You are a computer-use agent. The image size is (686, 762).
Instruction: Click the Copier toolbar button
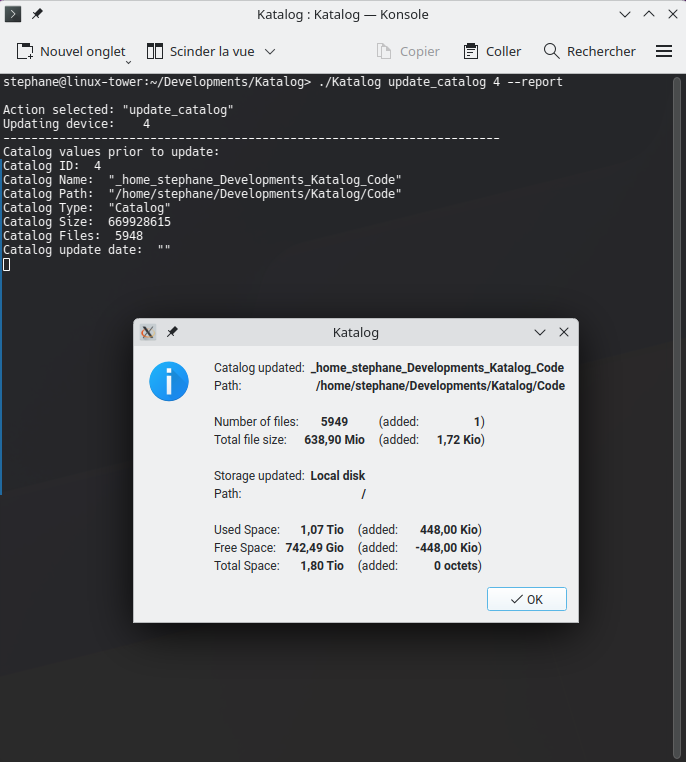point(408,52)
